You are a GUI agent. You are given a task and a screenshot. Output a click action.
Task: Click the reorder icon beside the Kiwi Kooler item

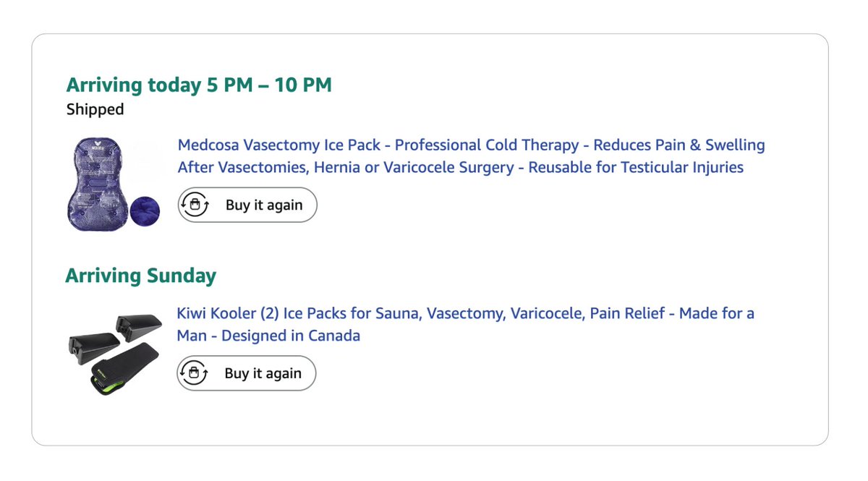[x=194, y=373]
